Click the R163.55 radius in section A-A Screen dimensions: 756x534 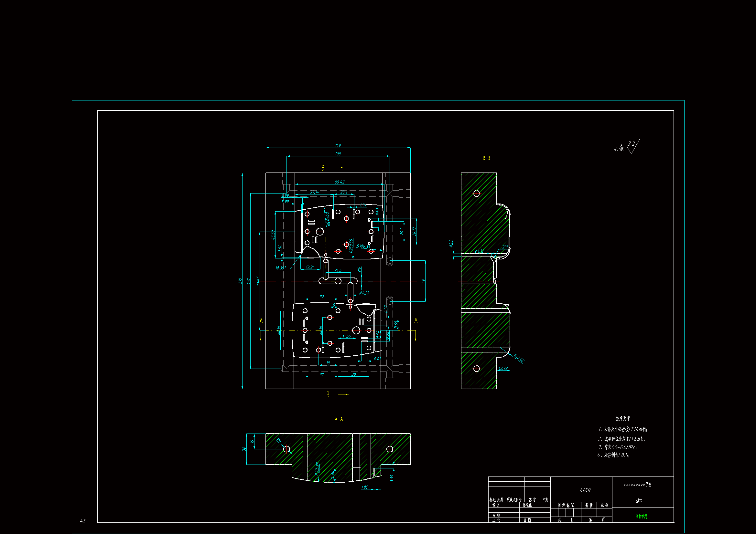[x=318, y=468]
